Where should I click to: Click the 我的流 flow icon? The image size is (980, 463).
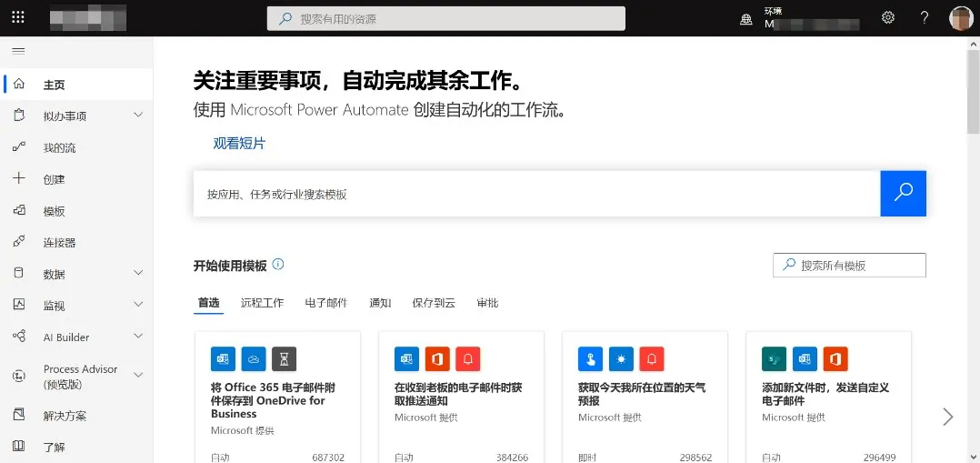(19, 147)
